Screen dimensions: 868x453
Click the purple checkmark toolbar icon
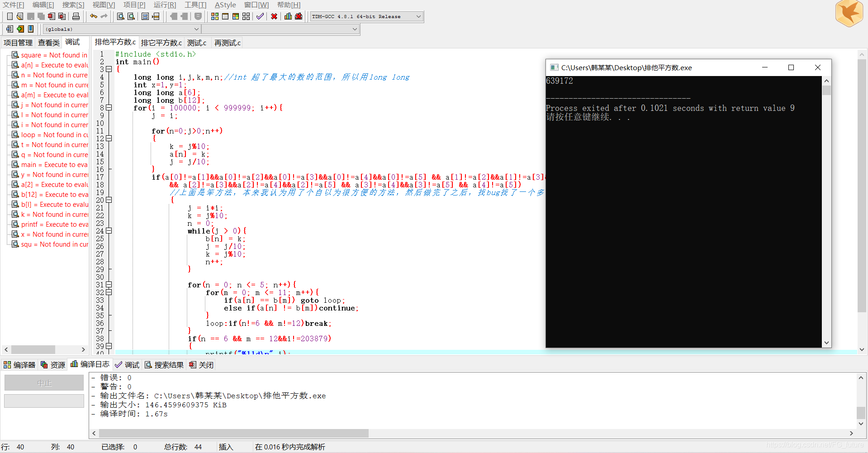point(260,17)
